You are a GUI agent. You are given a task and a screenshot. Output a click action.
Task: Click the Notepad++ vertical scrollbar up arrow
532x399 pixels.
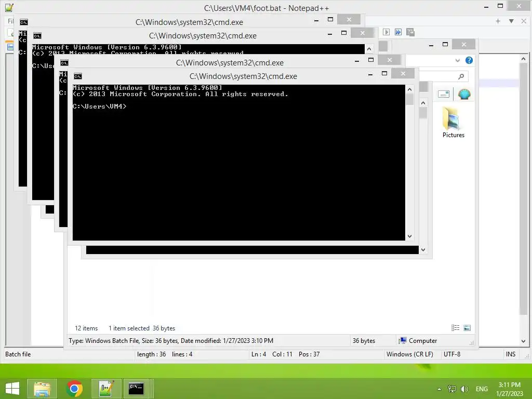[x=523, y=59]
